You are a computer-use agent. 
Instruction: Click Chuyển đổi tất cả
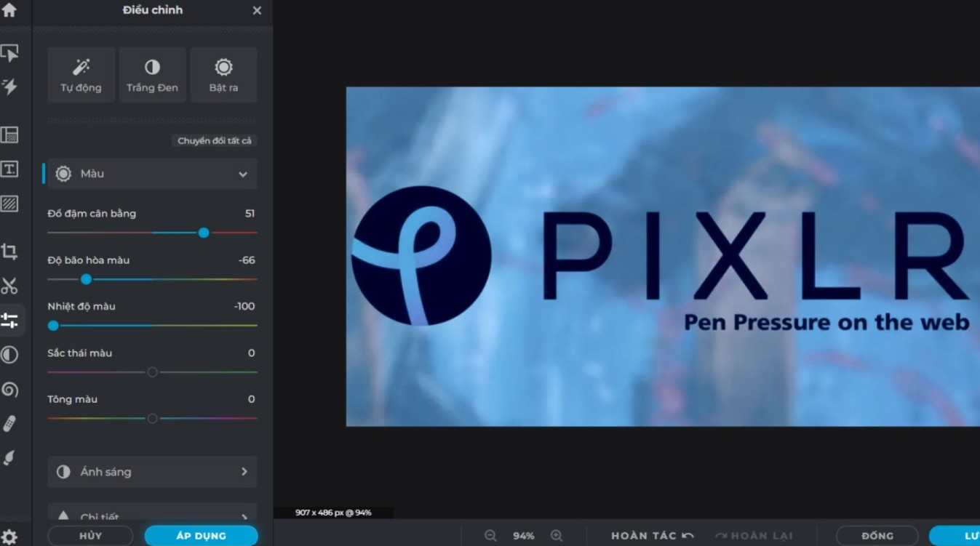coord(215,140)
